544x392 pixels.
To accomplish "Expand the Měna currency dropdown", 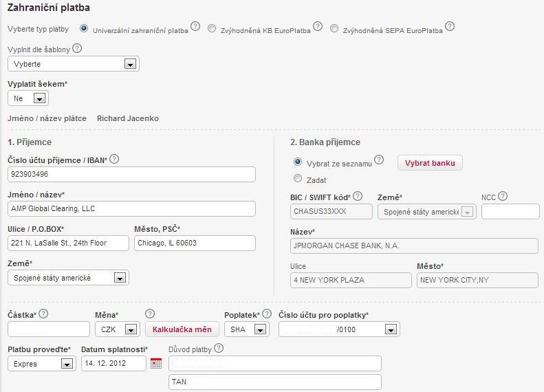I will coord(131,329).
